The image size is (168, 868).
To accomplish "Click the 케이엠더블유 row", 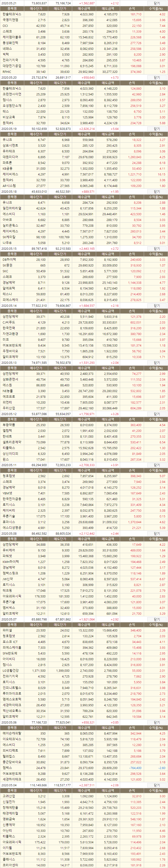I will [84, 37].
